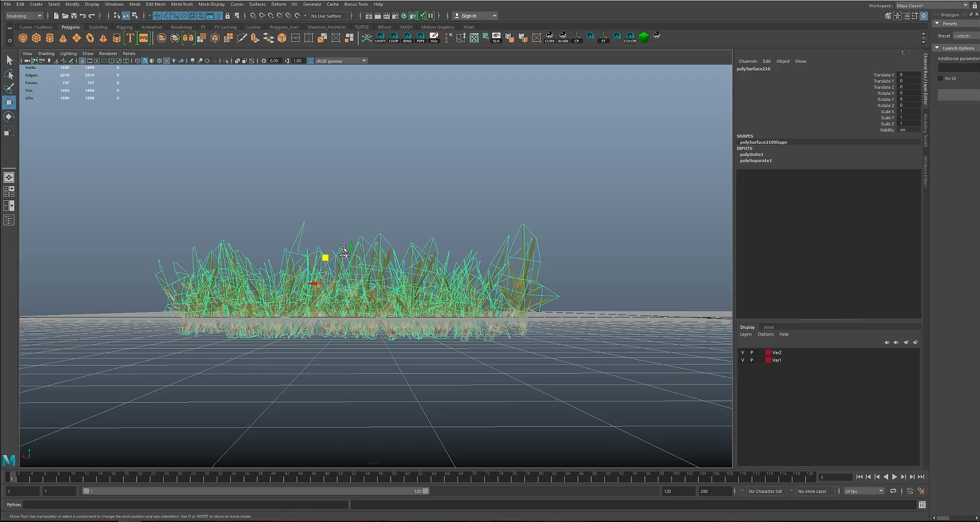Screen dimensions: 980x522
Task: Create a polygon sphere from the shelf
Action: (23, 38)
